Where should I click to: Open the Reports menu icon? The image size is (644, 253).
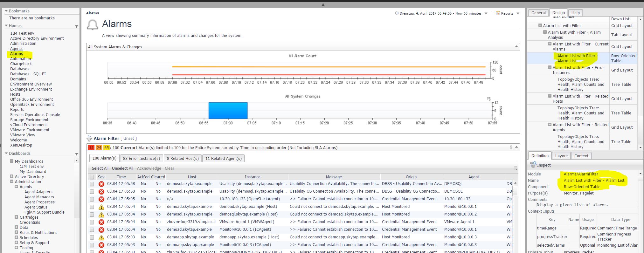pos(498,13)
